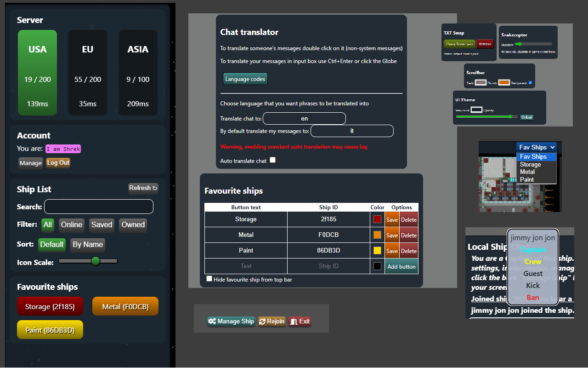The image size is (588, 368).
Task: Check 'Hide favourite ship from top bar'
Action: coord(209,279)
